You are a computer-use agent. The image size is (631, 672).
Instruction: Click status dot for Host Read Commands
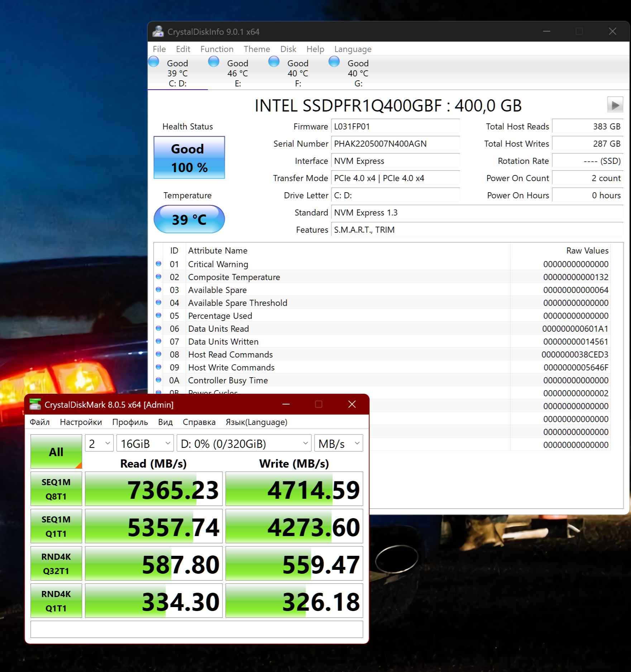tap(158, 354)
